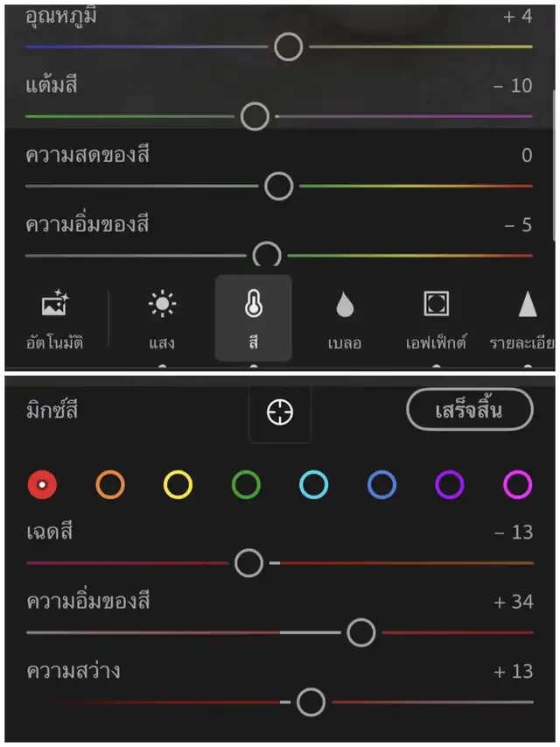560x747 pixels.
Task: Click the Luminance (ความสว่าง) slider handle
Action: 311,701
